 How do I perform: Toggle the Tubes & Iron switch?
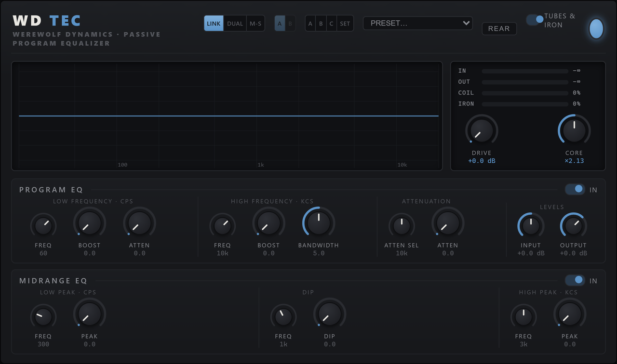(x=535, y=20)
